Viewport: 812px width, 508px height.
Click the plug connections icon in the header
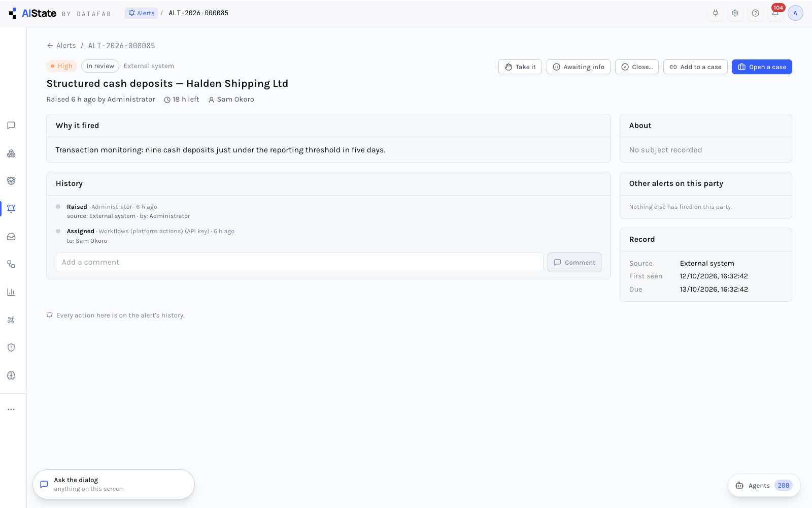coord(715,13)
